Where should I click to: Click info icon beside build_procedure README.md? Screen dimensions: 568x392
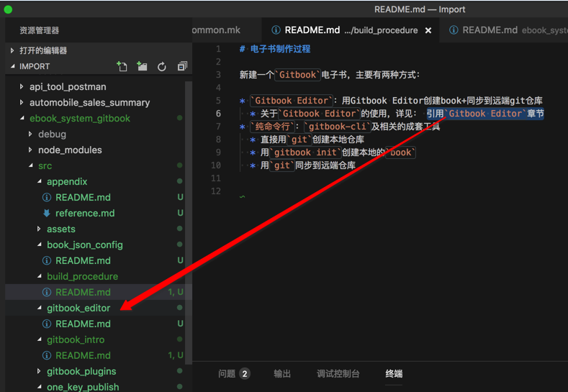pos(47,292)
